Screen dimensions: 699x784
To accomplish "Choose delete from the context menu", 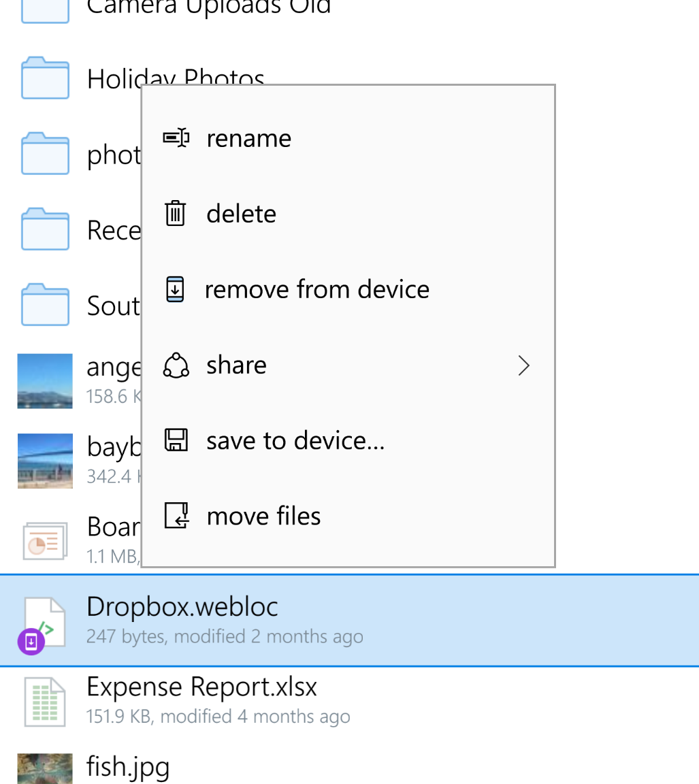I will (348, 214).
